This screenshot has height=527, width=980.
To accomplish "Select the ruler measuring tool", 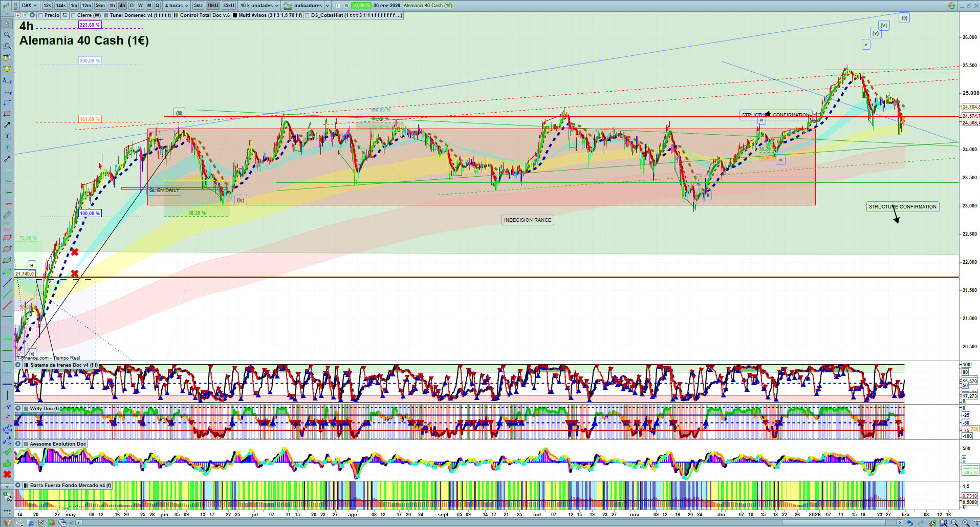I will 7,215.
